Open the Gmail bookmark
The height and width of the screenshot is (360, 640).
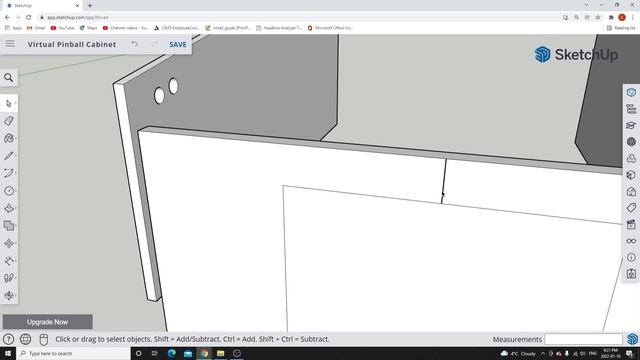pyautogui.click(x=36, y=28)
